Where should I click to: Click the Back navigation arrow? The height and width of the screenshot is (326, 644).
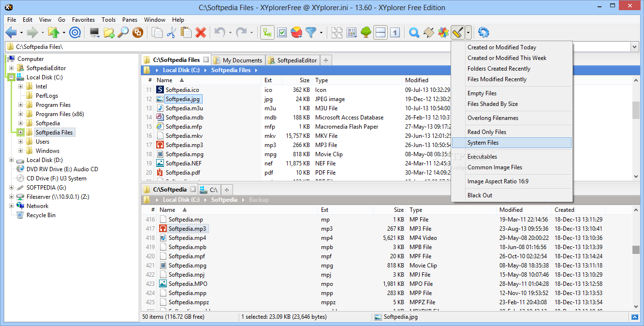pyautogui.click(x=11, y=32)
